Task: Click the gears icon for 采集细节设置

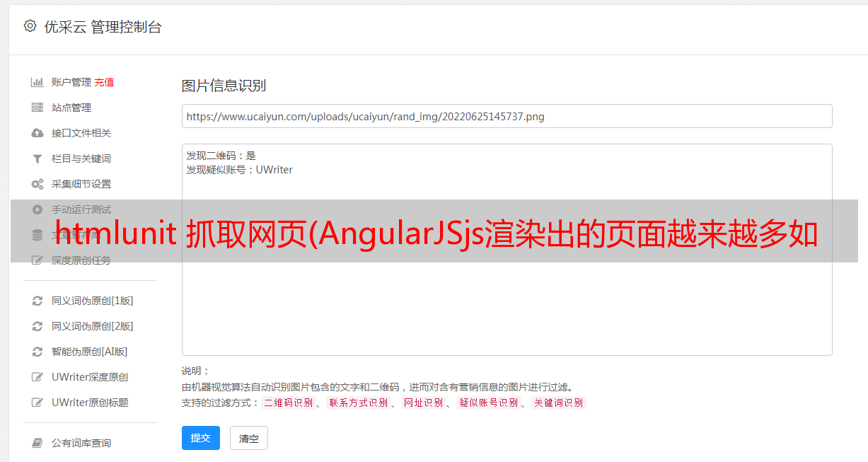Action: click(x=37, y=184)
